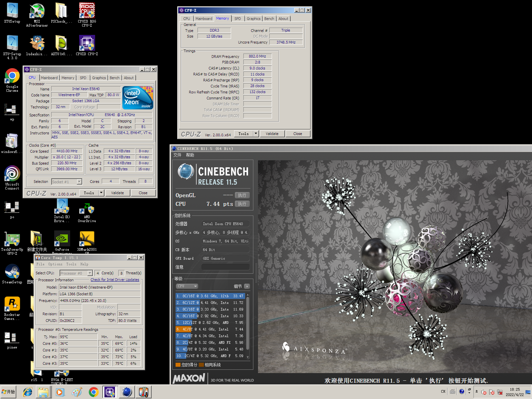The width and height of the screenshot is (532, 399).
Task: Switch to Mainboard tab in CPU-Z CPU window
Action: [49, 78]
